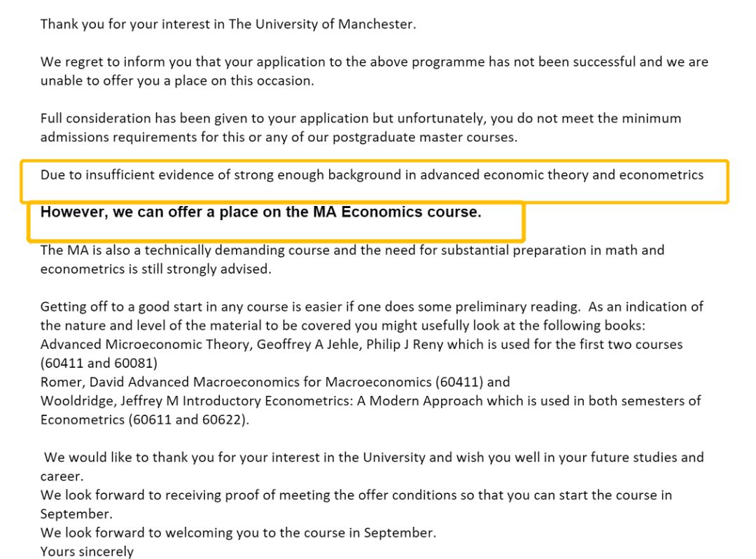Click the 'We look forward to receiving proof' line
The width and height of the screenshot is (756, 559).
pyautogui.click(x=356, y=495)
